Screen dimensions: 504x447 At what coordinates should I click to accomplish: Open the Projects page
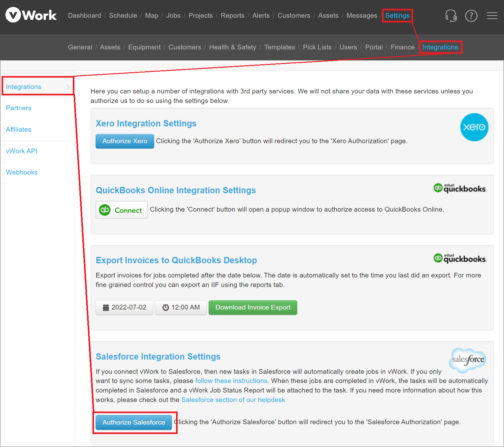tap(201, 16)
